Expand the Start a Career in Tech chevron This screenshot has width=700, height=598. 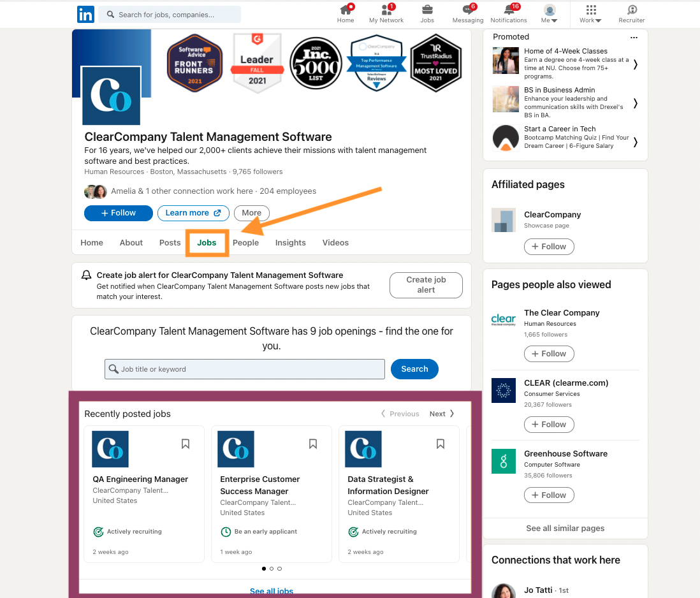click(x=635, y=142)
